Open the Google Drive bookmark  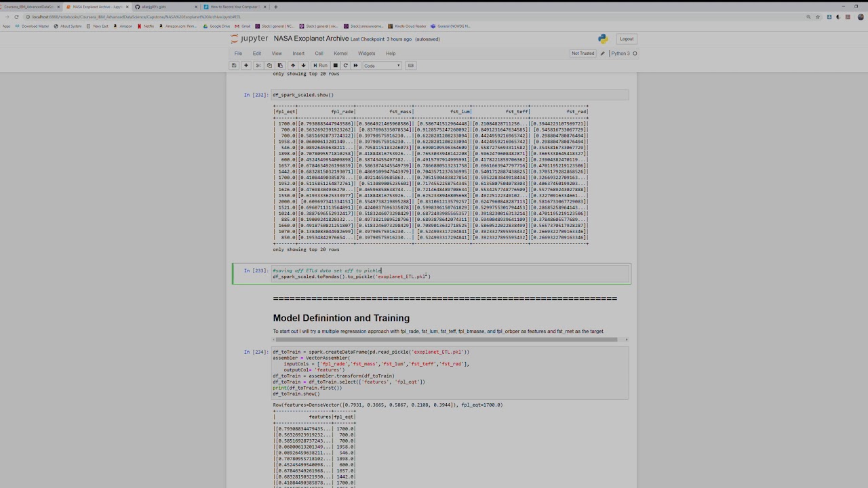216,26
